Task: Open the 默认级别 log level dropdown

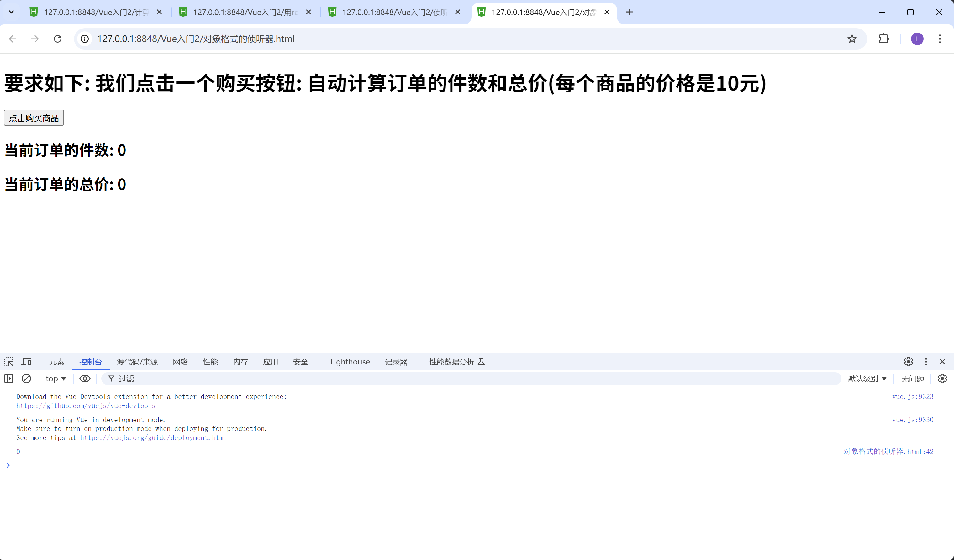Action: 867,378
